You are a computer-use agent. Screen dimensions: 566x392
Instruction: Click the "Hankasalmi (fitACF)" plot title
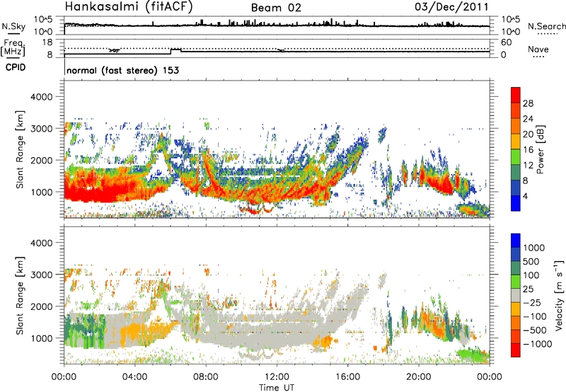coord(129,7)
